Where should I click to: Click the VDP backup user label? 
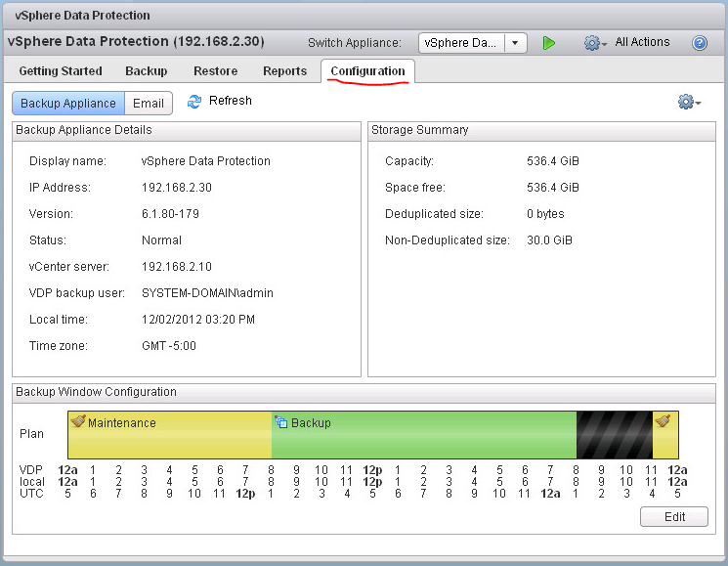77,293
